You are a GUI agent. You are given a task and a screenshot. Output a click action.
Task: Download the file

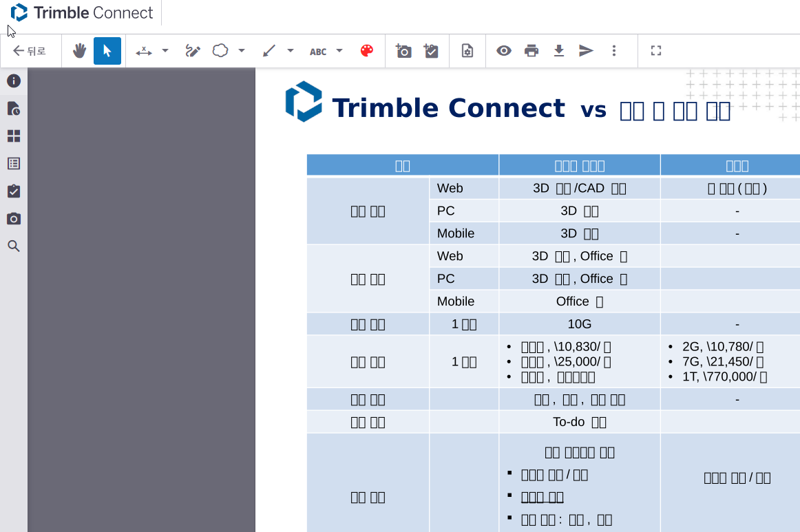coord(559,51)
